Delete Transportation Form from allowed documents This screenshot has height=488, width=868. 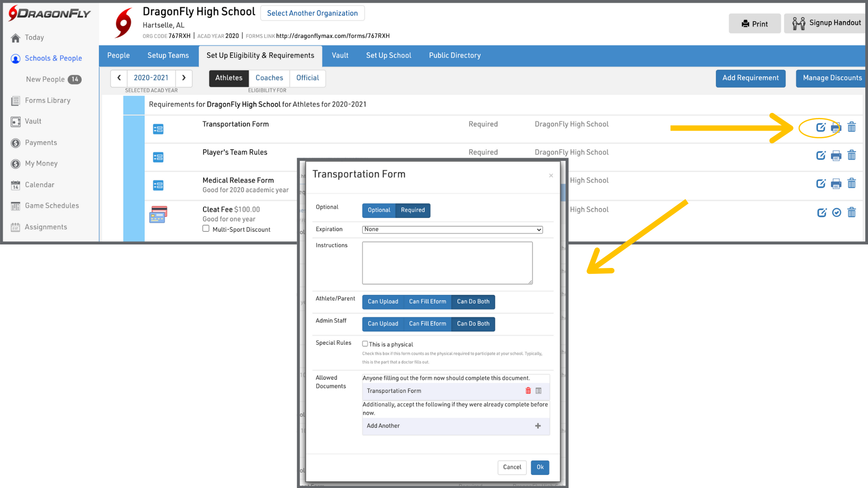point(528,391)
